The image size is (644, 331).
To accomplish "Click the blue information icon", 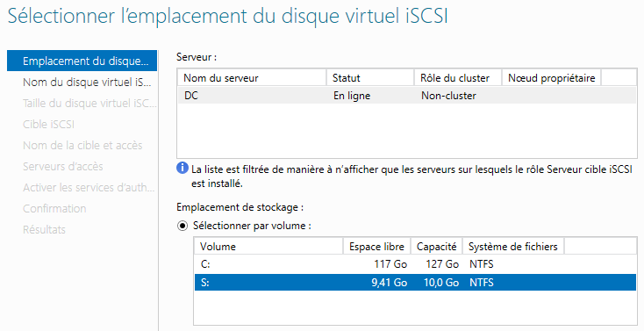I will pyautogui.click(x=182, y=169).
